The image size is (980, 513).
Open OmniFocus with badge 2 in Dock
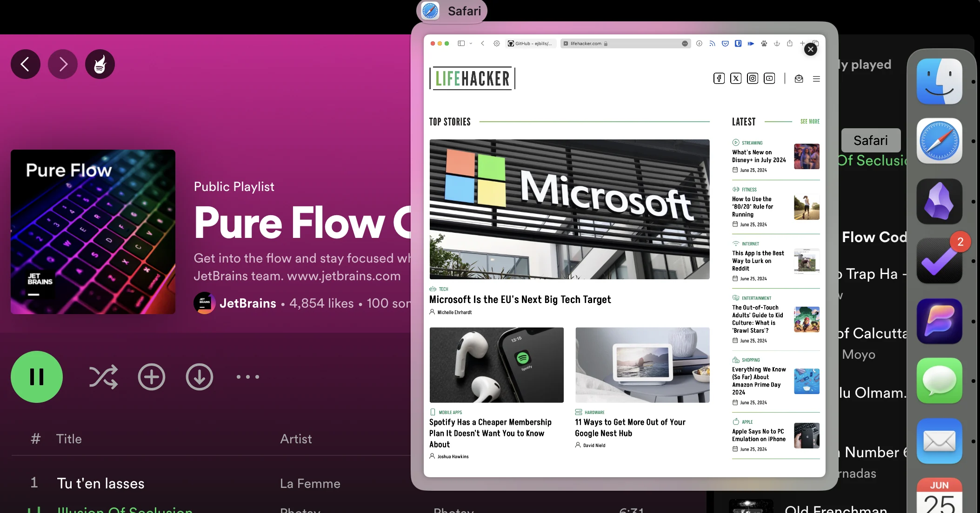(940, 261)
